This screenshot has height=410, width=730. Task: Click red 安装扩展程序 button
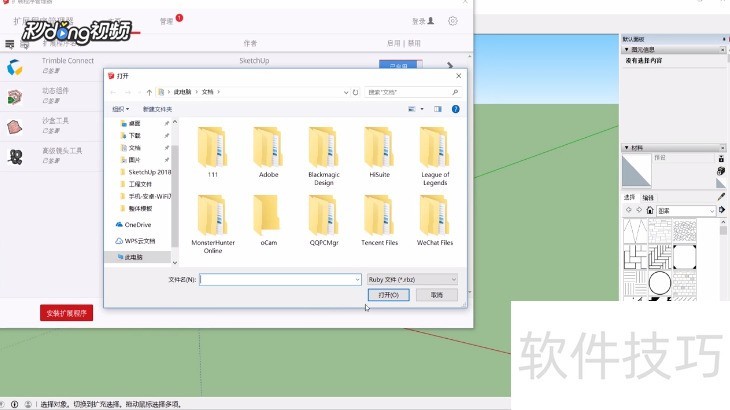pos(67,313)
